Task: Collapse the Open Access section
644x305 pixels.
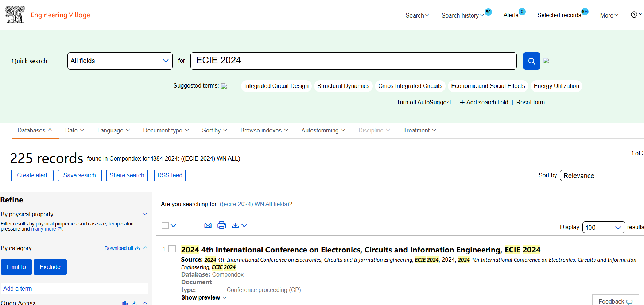Action: coord(145,303)
